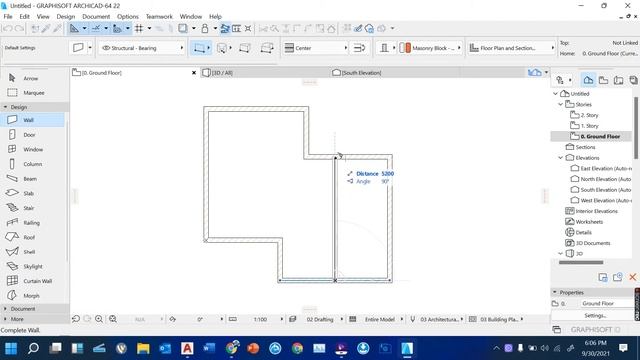The width and height of the screenshot is (640, 360).
Task: Select North Elevation in Navigator
Action: tap(605, 179)
